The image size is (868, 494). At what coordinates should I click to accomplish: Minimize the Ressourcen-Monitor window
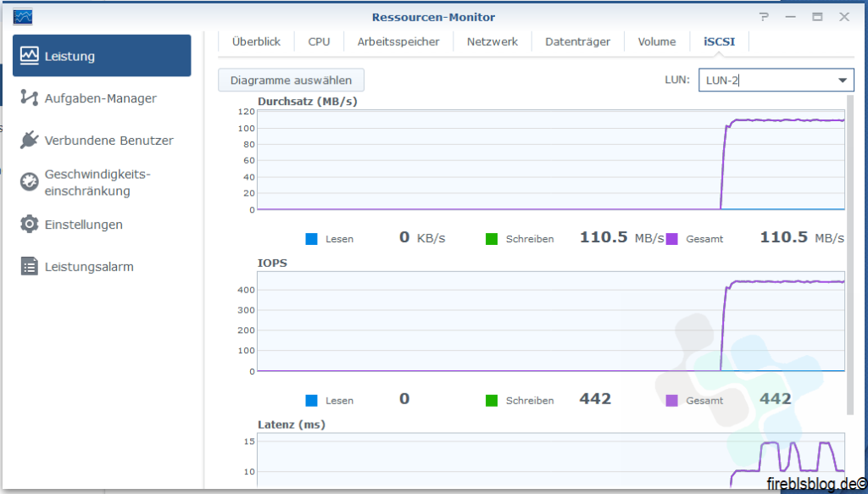[791, 17]
